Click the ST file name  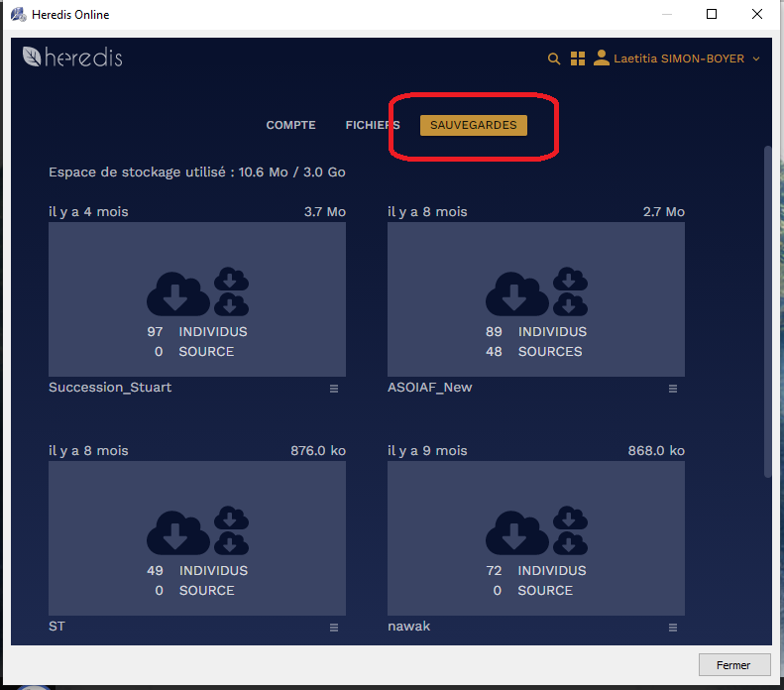click(56, 627)
